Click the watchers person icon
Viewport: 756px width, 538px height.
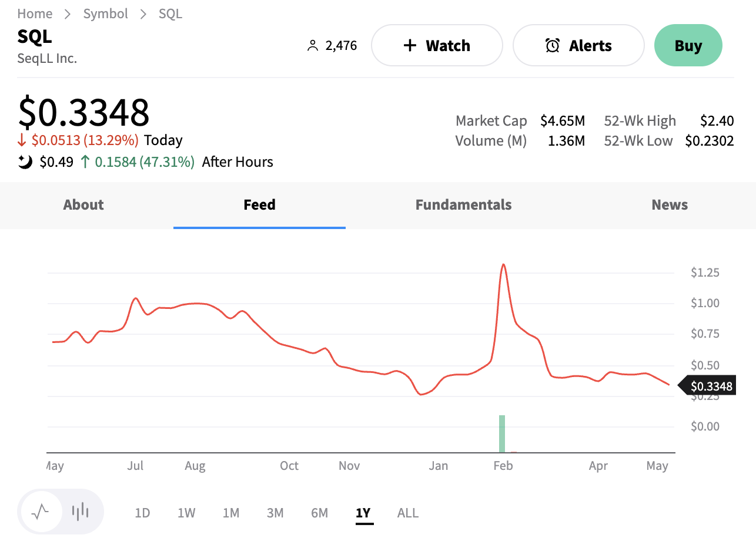[313, 46]
